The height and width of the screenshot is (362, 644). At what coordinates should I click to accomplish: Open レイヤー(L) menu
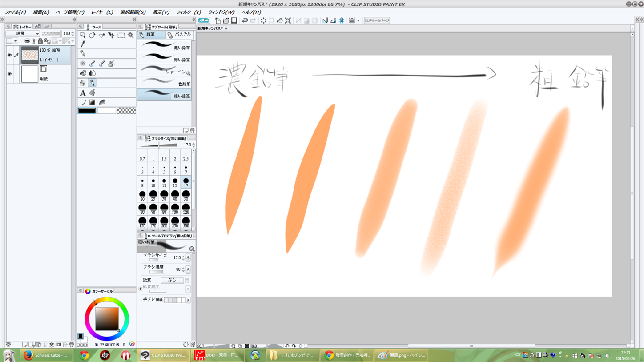[102, 12]
